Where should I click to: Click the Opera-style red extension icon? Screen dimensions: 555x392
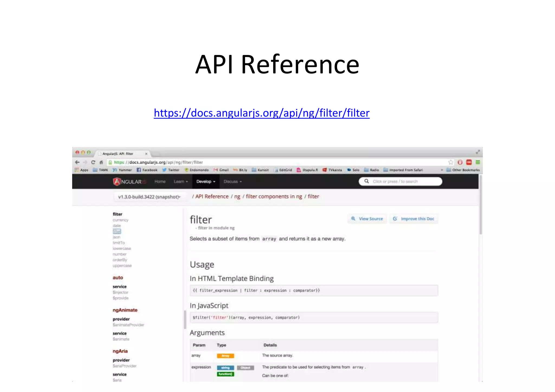tap(460, 162)
